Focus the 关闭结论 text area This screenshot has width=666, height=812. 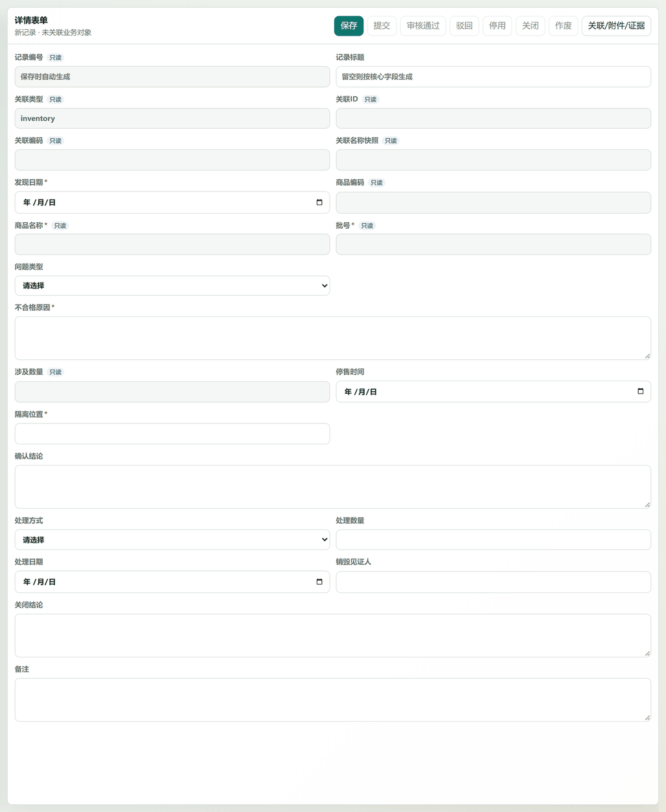[x=333, y=635]
